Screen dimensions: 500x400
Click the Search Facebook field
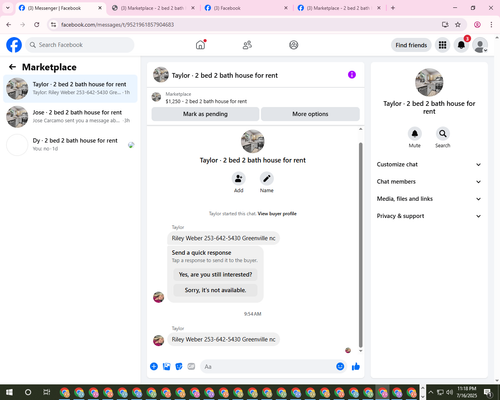click(x=80, y=45)
